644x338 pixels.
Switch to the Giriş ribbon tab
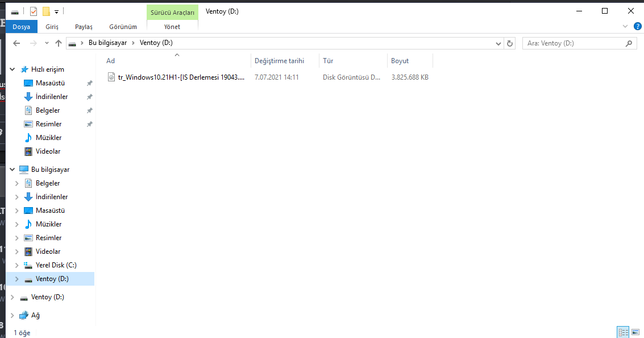(x=52, y=27)
